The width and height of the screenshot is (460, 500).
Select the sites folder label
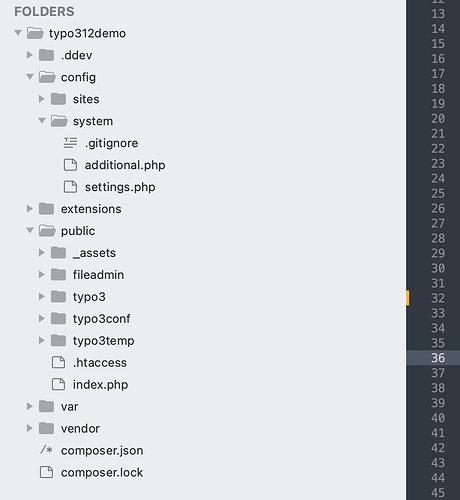point(86,99)
